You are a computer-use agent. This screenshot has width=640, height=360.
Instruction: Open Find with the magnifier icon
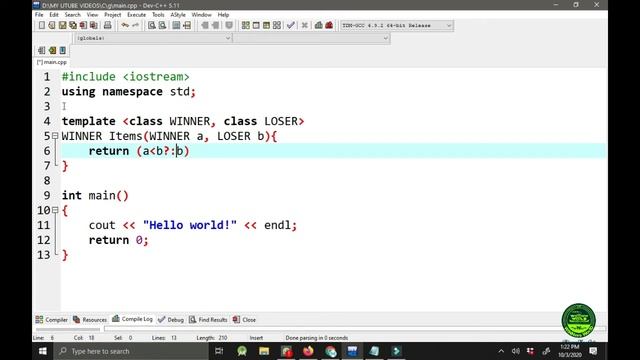pos(151,25)
